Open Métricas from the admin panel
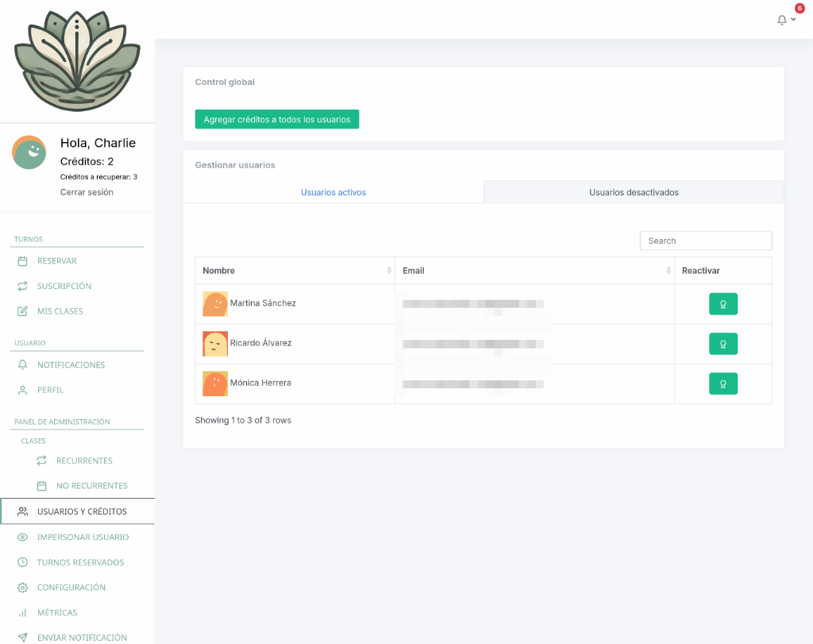This screenshot has width=813, height=644. (56, 613)
